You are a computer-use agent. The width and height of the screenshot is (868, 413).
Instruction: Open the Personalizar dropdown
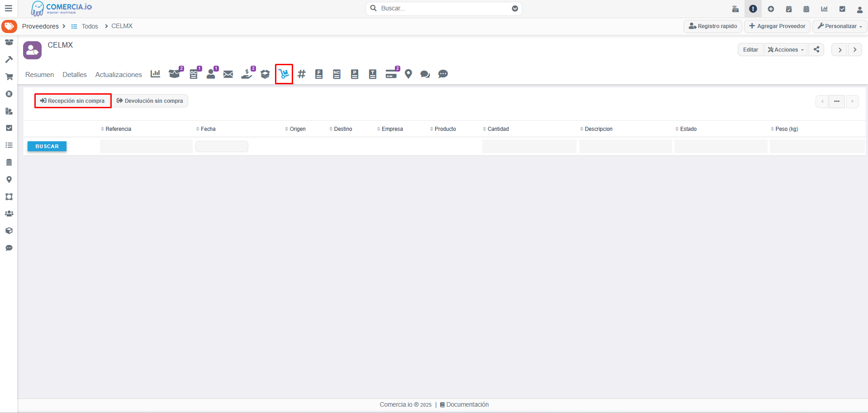click(840, 26)
